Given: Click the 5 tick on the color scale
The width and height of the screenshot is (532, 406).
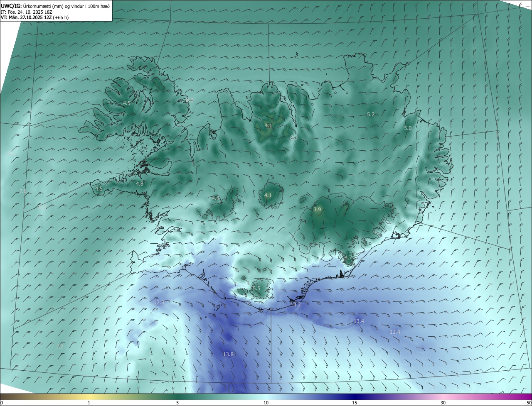Looking at the screenshot, I should pos(177,403).
